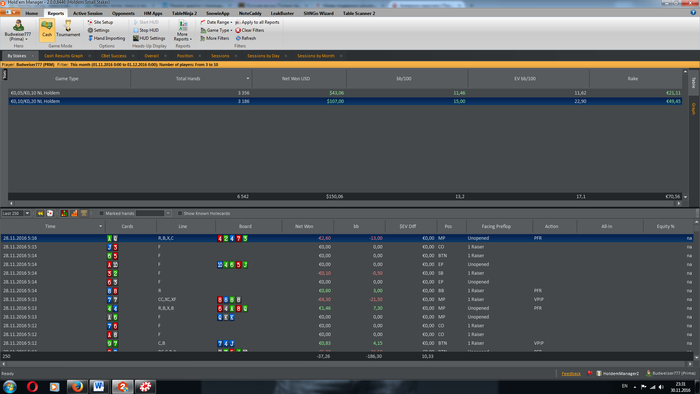Open the help icon at ribbon right
Viewport: 700px width, 394px height.
coord(693,13)
